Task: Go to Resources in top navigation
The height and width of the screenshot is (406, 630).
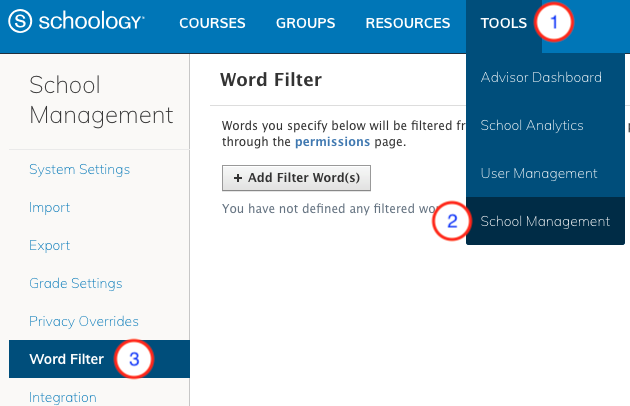Action: [407, 23]
